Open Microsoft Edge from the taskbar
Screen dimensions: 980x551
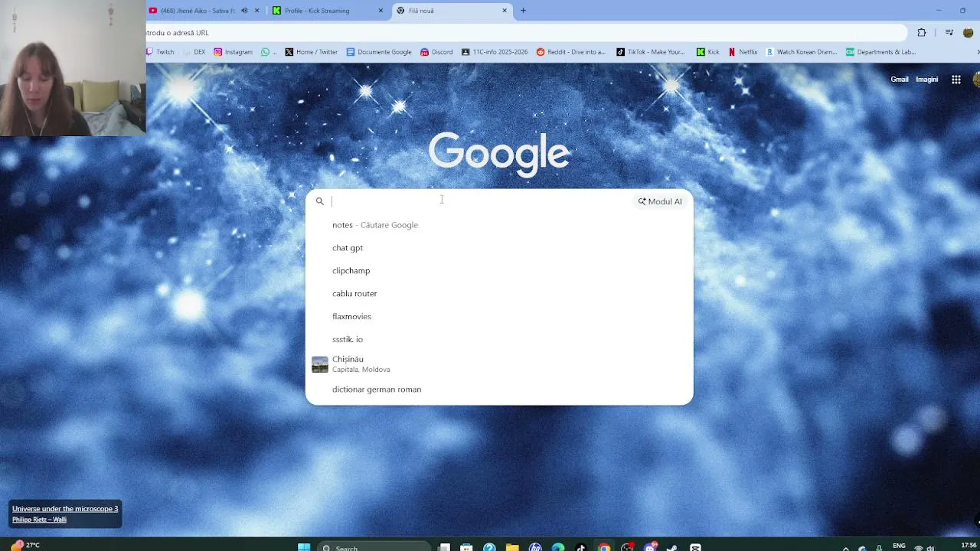pyautogui.click(x=558, y=547)
